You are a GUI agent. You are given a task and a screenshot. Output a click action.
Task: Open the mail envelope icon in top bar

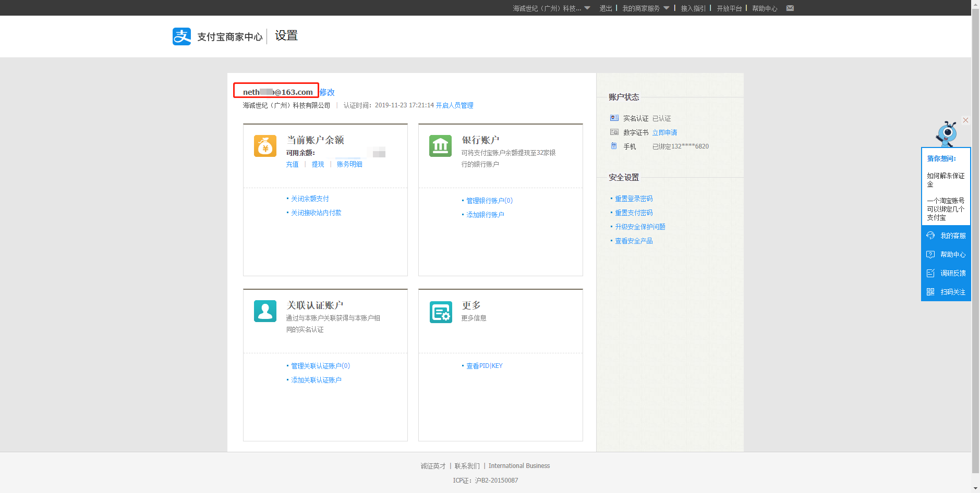pyautogui.click(x=790, y=8)
